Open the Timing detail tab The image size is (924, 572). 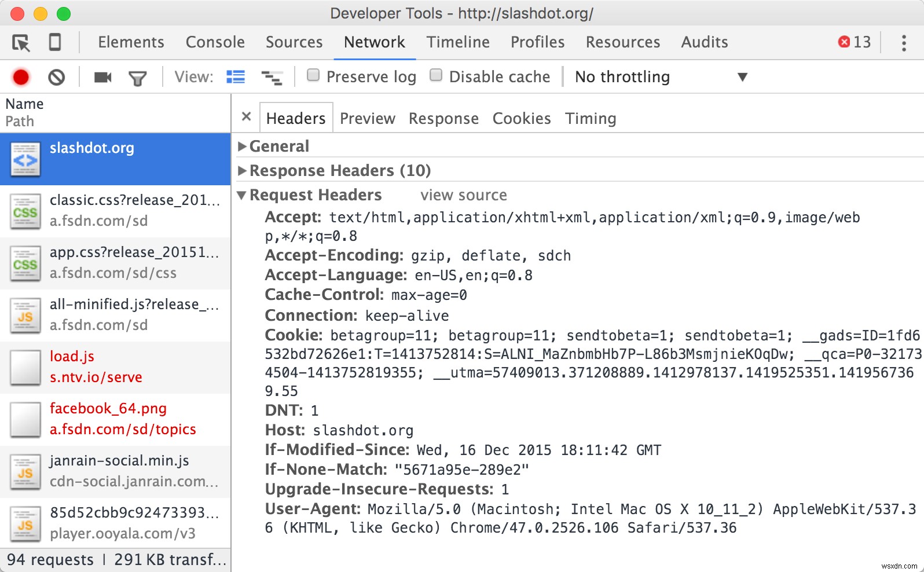click(x=591, y=118)
